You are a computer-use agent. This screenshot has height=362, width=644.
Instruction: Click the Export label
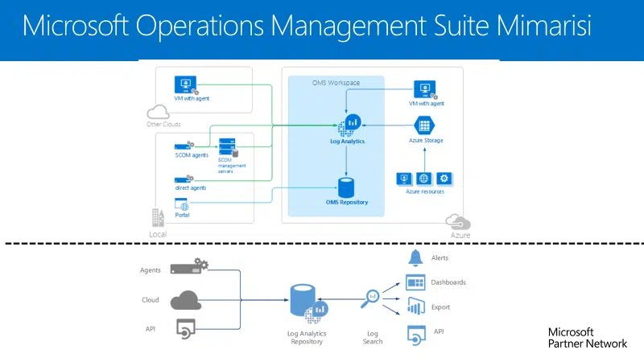click(x=440, y=307)
